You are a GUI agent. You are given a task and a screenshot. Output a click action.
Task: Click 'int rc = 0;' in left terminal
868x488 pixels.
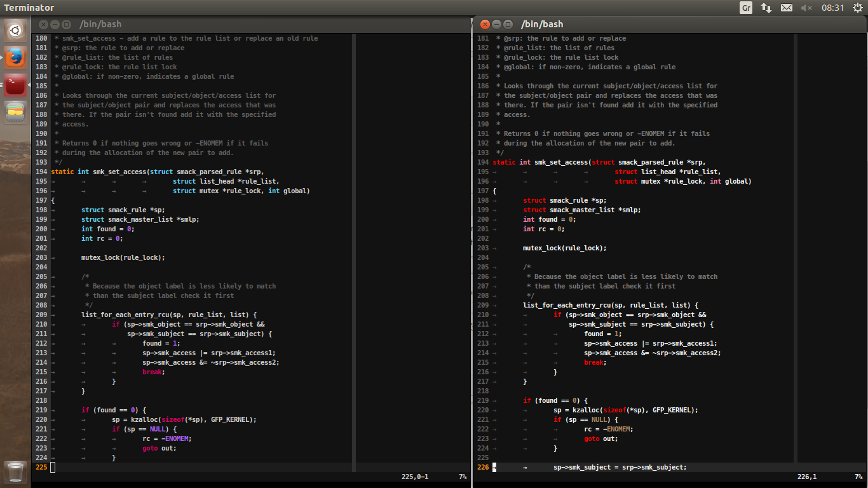[x=102, y=238]
